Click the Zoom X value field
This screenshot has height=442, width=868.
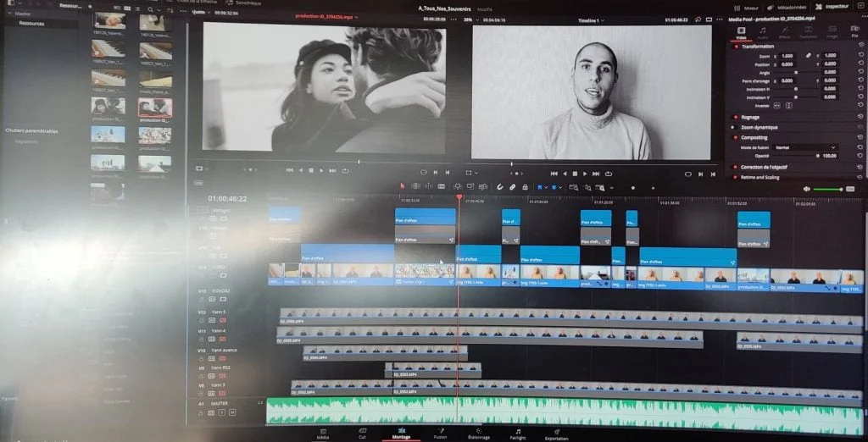coord(787,56)
